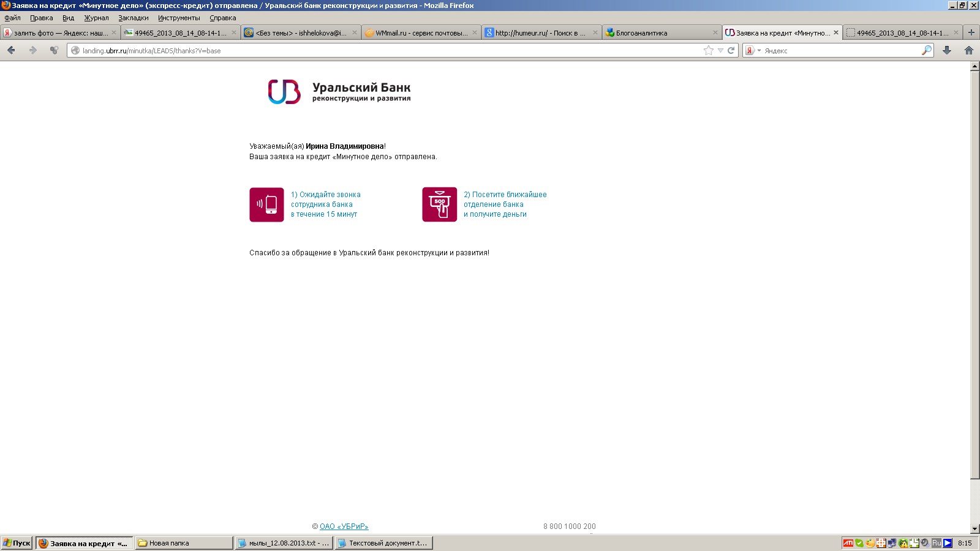Image resolution: width=980 pixels, height=551 pixels.
Task: Go to the home page icon
Action: point(969,50)
